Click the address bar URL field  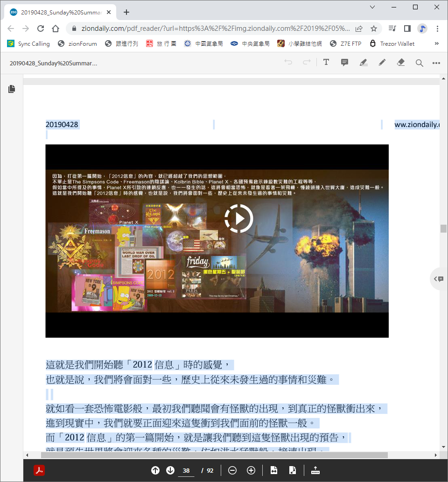(215, 28)
